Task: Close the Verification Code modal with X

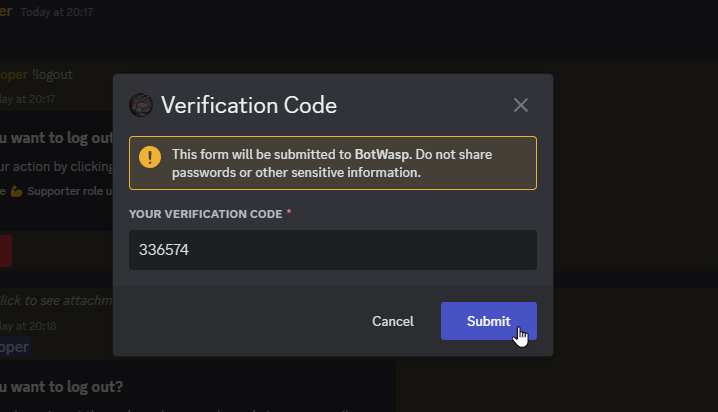Action: click(x=521, y=105)
